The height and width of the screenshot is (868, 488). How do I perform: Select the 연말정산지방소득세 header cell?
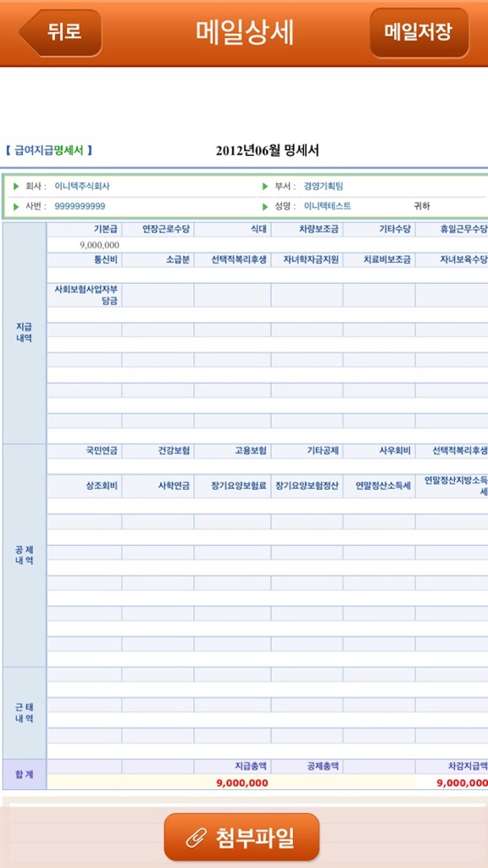pyautogui.click(x=452, y=486)
